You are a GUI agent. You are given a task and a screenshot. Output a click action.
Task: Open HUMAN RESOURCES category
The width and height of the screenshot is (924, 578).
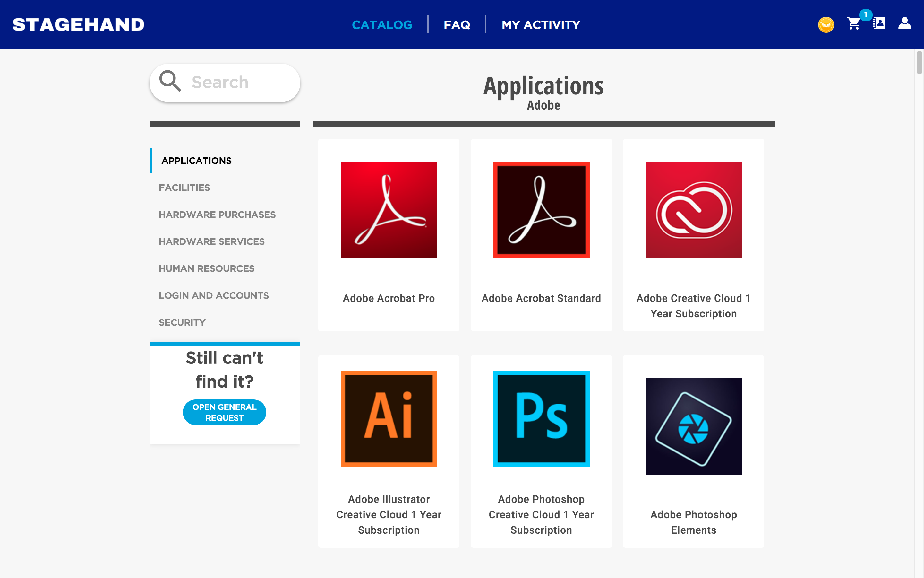[207, 269]
